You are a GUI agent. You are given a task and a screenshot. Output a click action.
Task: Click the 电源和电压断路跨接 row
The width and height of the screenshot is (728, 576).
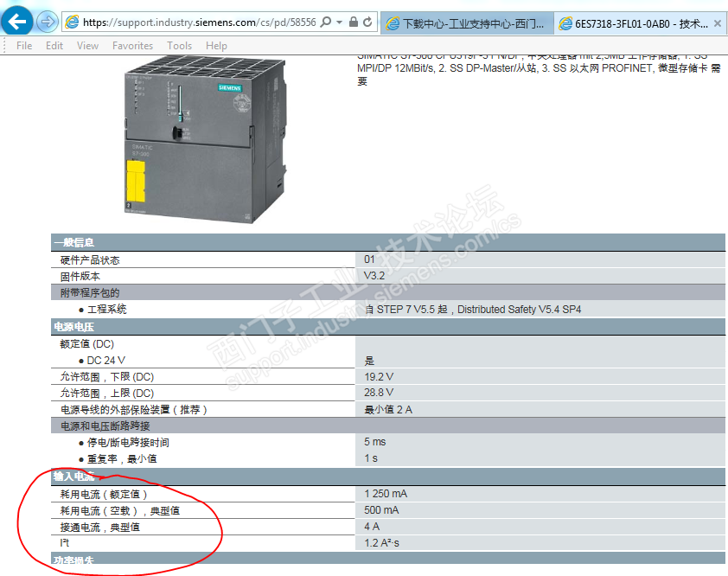point(388,426)
